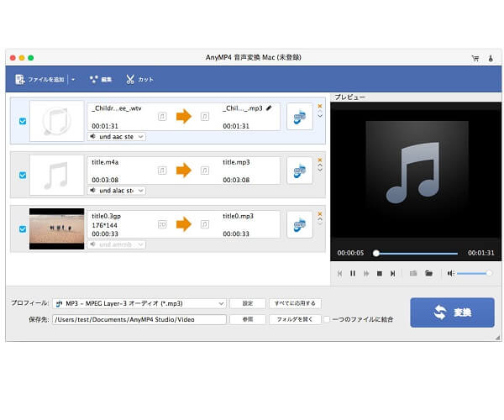504x420 pixels.
Task: Open the shopping cart purchase icon
Action: point(475,58)
